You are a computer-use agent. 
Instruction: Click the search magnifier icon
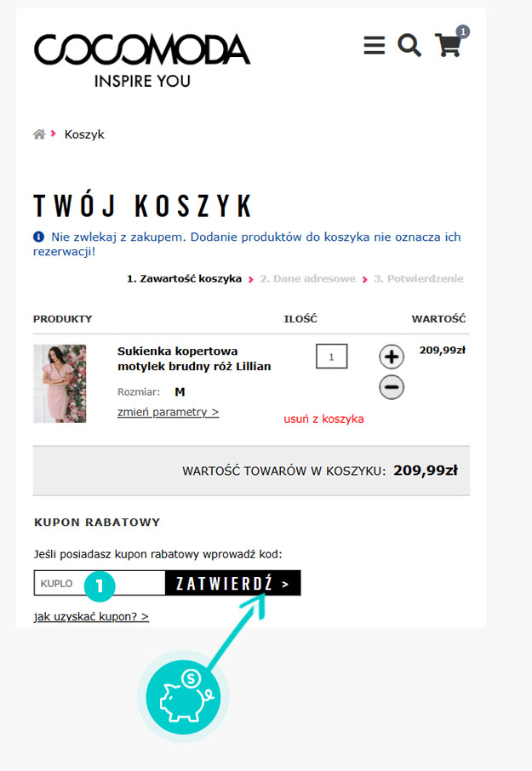click(x=409, y=45)
